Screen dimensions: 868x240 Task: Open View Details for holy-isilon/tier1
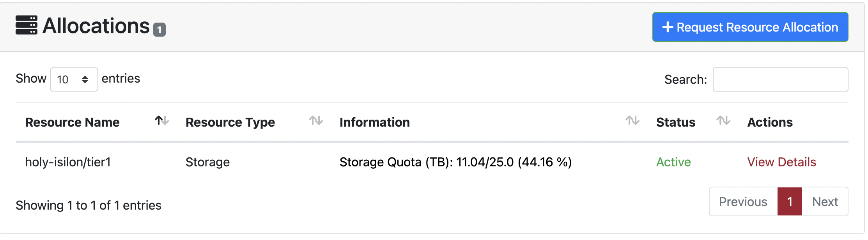pyautogui.click(x=781, y=162)
